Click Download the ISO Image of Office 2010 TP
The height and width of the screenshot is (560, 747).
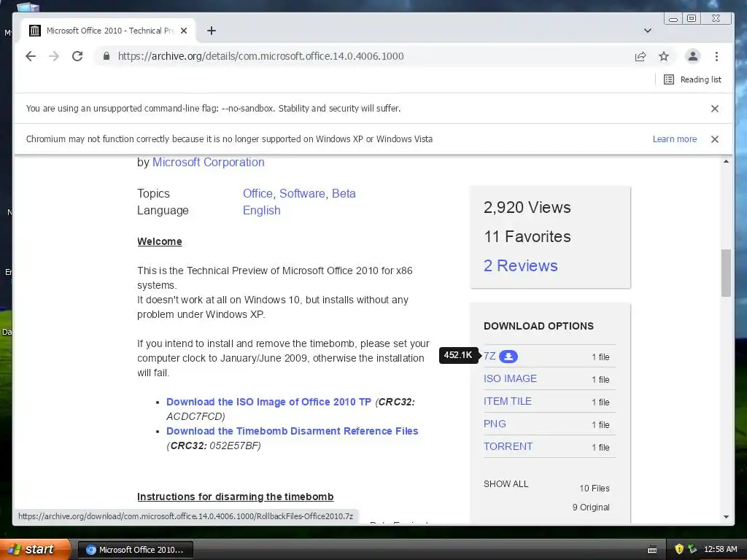[x=268, y=402]
